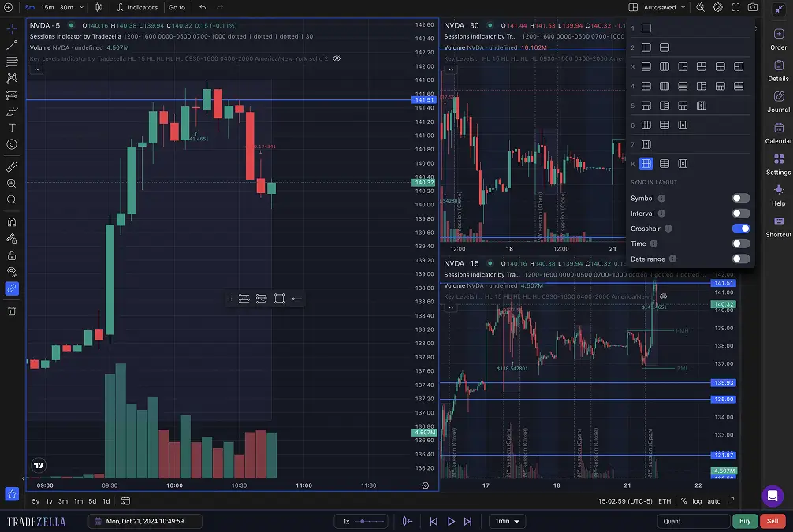Click the Sell button
The width and height of the screenshot is (793, 532).
[773, 522]
